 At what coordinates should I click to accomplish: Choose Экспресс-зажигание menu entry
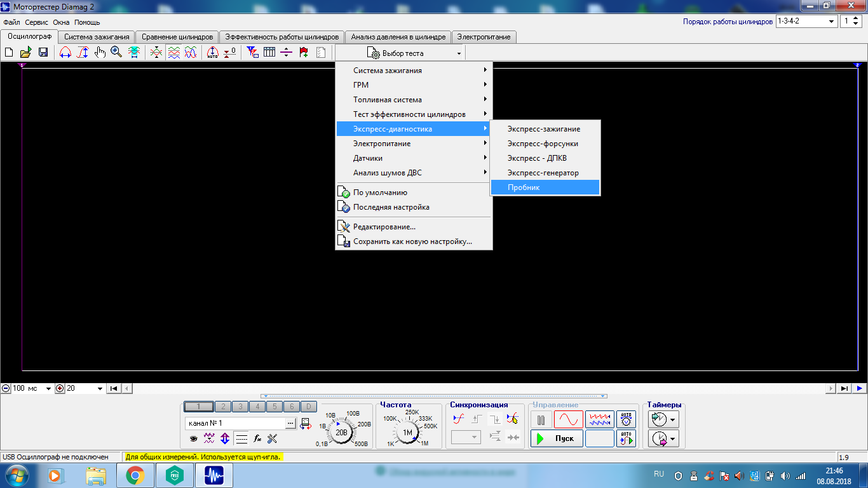click(x=545, y=129)
